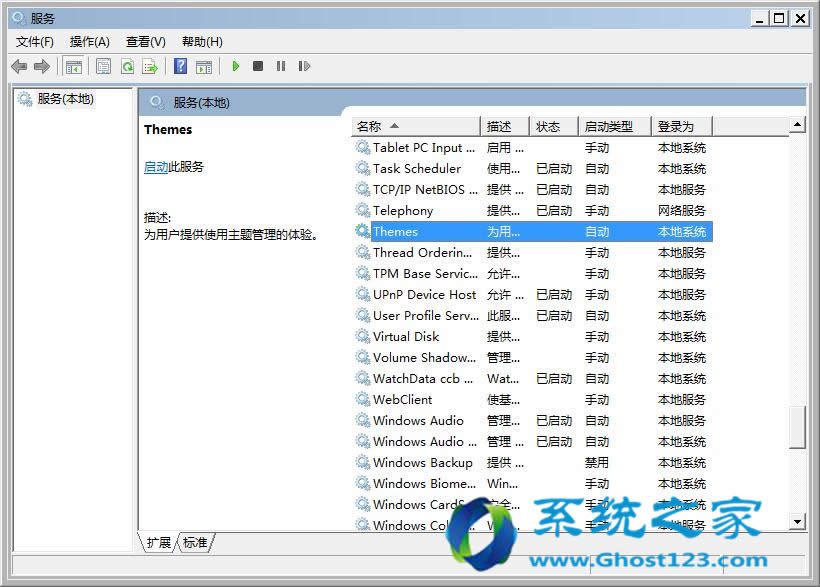Image resolution: width=820 pixels, height=587 pixels.
Task: Open the properties toolbar icon
Action: point(103,66)
